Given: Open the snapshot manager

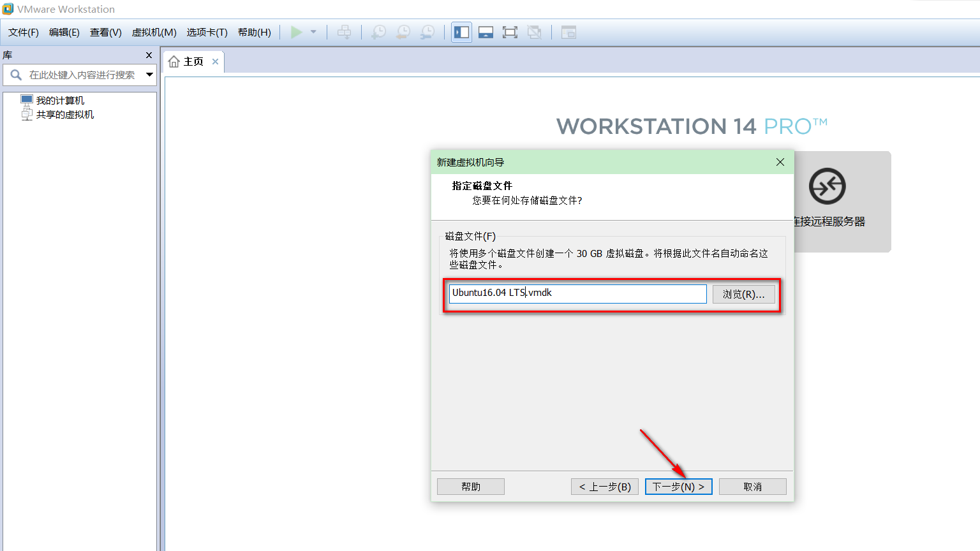Looking at the screenshot, I should [427, 32].
